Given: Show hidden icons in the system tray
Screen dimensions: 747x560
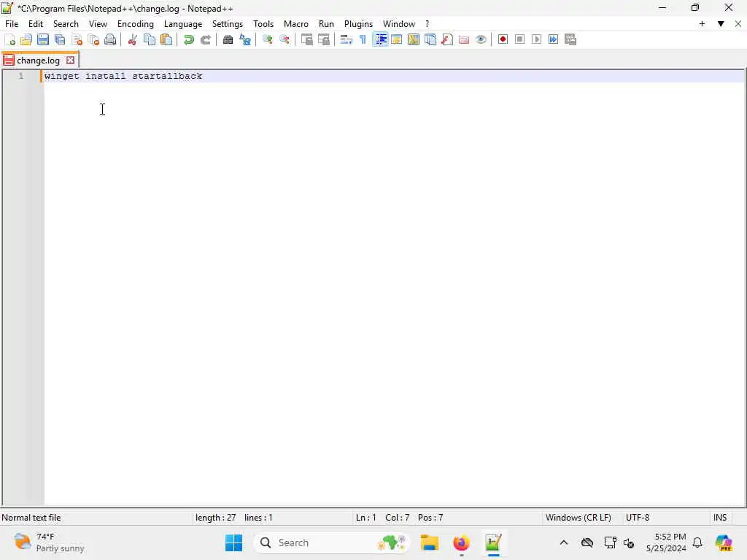Looking at the screenshot, I should [x=564, y=542].
